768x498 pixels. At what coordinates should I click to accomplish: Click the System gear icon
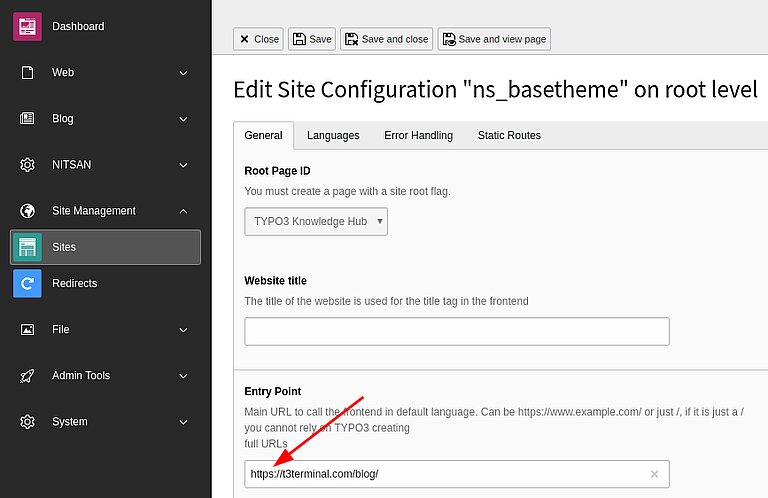pos(27,422)
